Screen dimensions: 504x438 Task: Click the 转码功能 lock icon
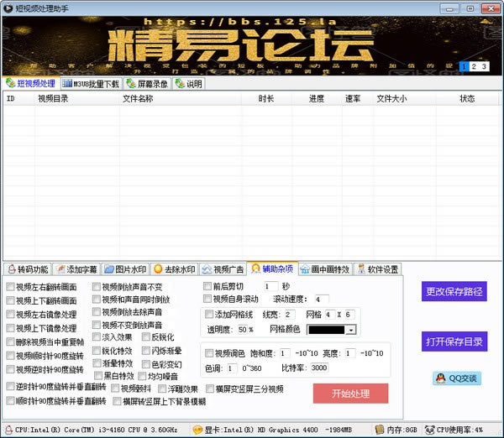[12, 269]
